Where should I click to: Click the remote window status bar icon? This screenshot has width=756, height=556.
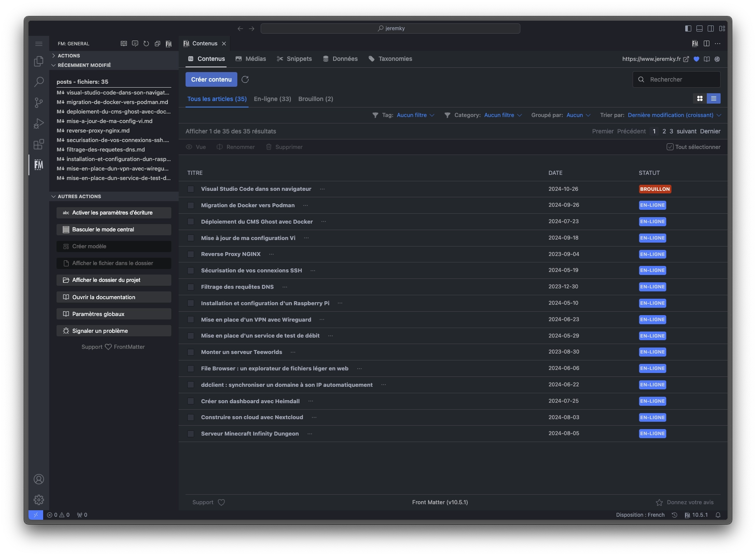click(x=36, y=515)
